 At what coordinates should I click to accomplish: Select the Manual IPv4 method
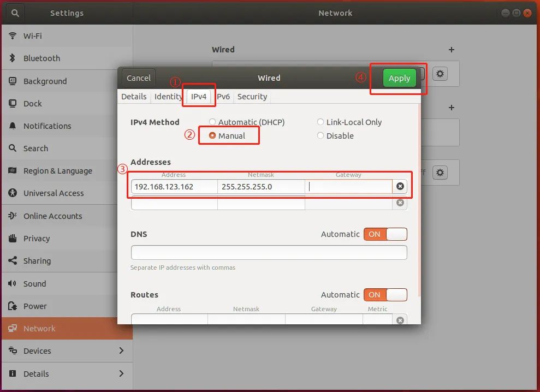227,136
